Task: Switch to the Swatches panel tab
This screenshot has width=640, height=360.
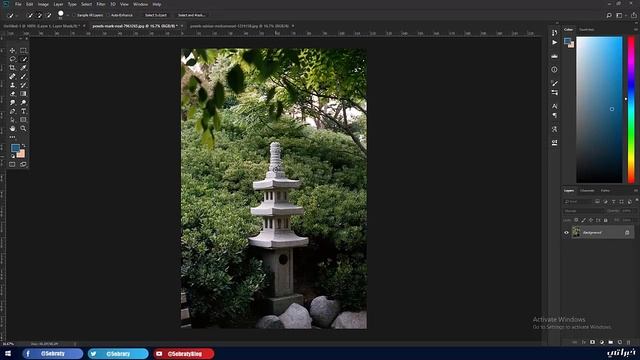Action: (x=587, y=29)
